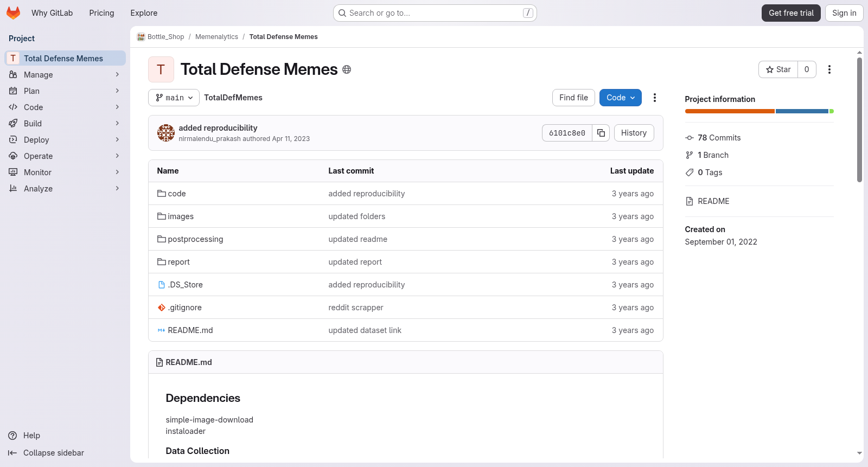
Task: Open the 78 Commits link
Action: pos(719,138)
